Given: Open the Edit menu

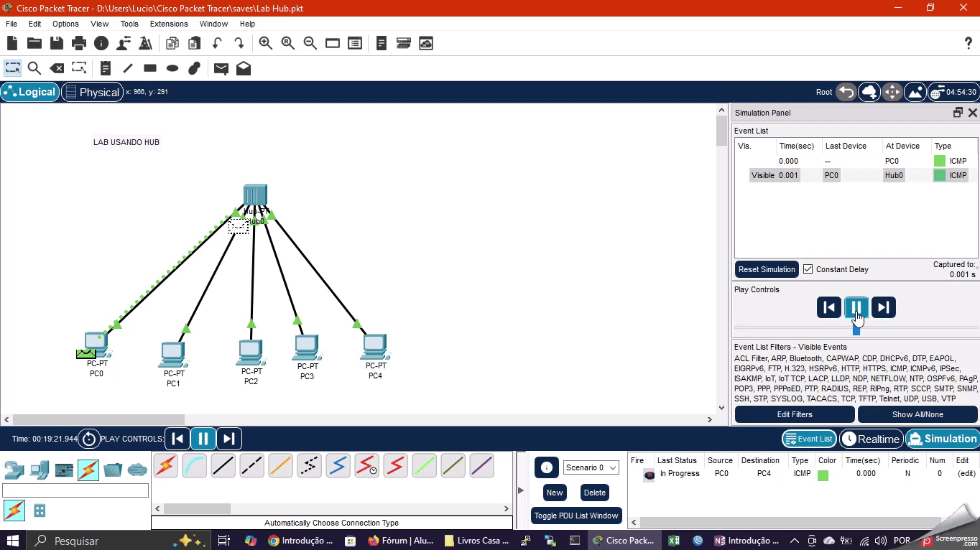Looking at the screenshot, I should click(34, 24).
